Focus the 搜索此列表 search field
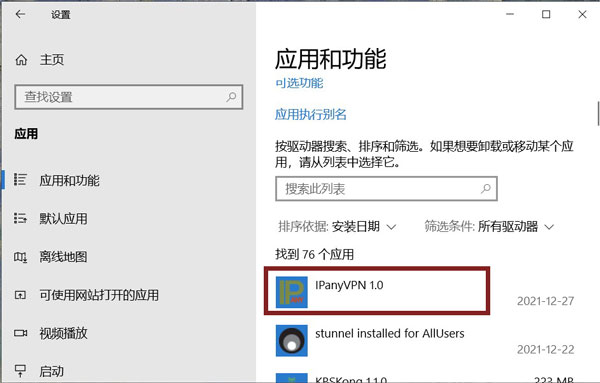The height and width of the screenshot is (383, 600). [386, 189]
